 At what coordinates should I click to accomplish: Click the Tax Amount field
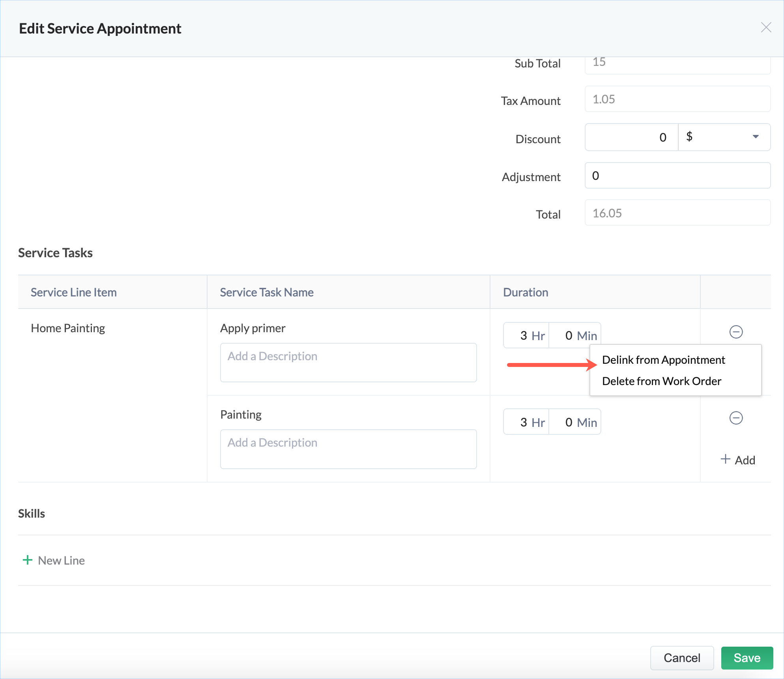677,99
